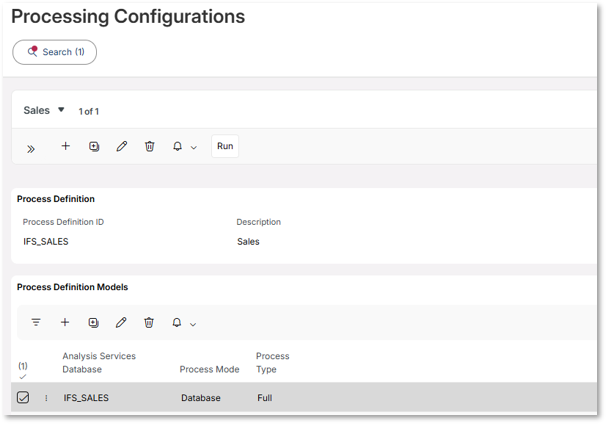
Task: Duplicate selected model row in Models toolbar
Action: (x=94, y=322)
